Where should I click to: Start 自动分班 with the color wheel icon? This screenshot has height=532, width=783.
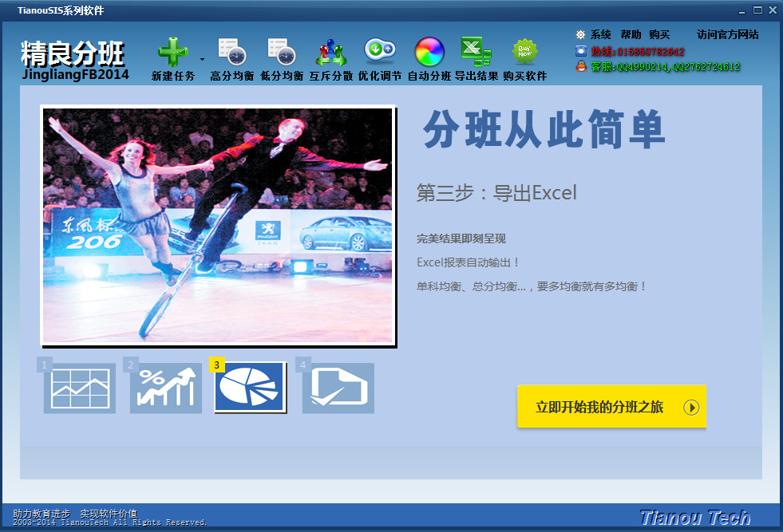click(x=429, y=51)
